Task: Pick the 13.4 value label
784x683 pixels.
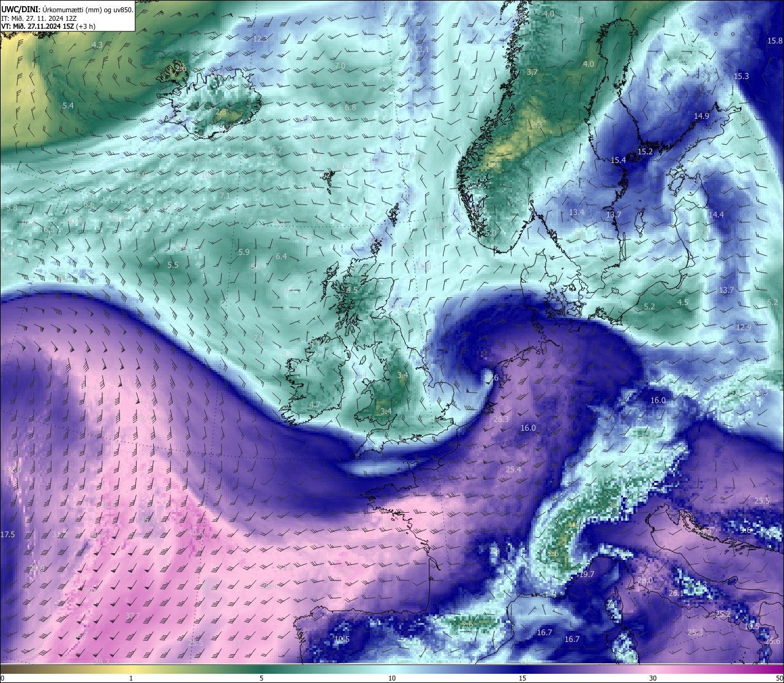Action: (576, 212)
